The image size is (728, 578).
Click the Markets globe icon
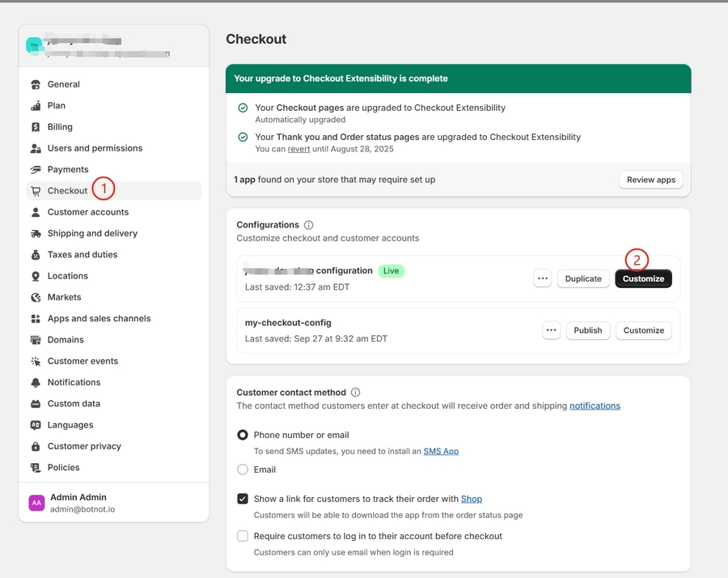click(36, 298)
